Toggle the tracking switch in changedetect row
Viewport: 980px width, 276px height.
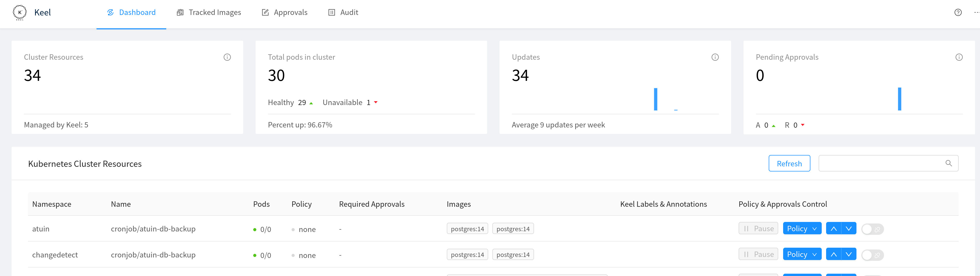click(872, 255)
